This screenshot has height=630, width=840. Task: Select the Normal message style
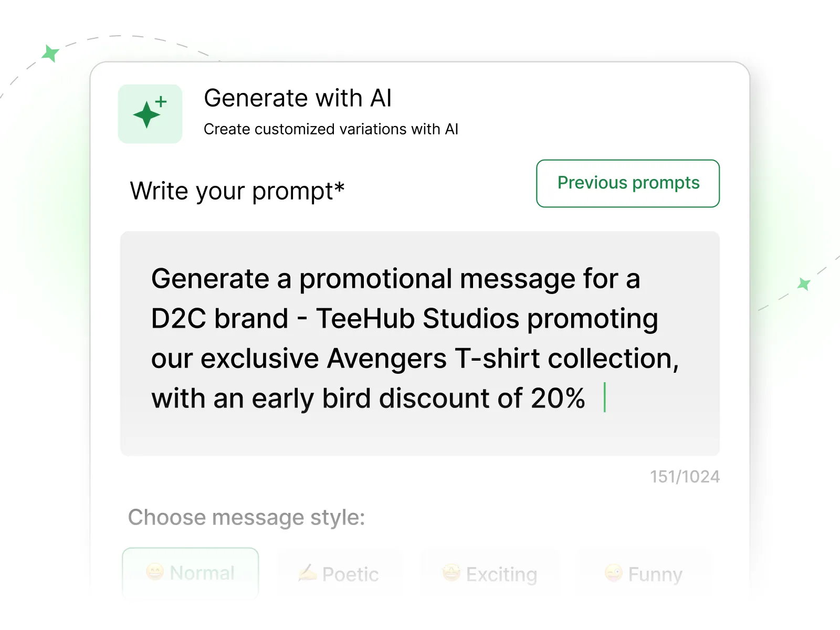tap(190, 572)
